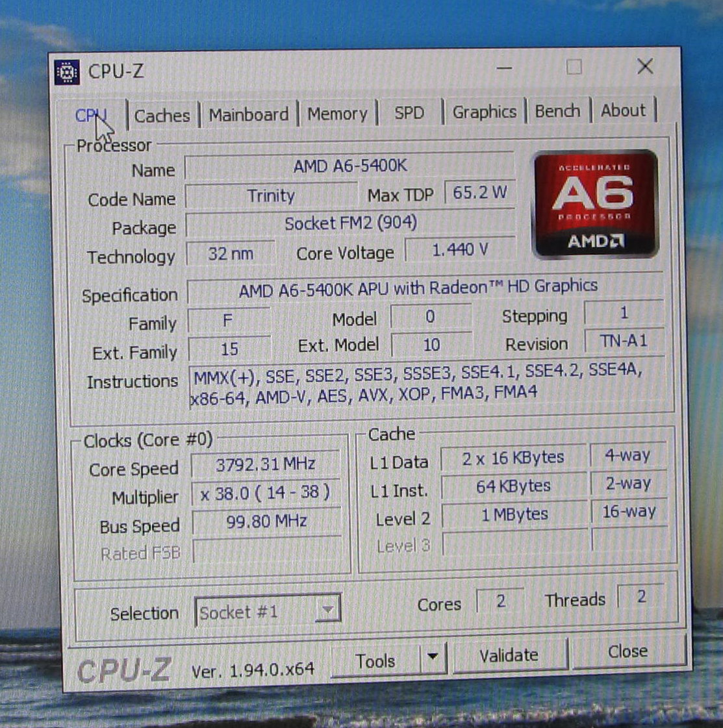Click the Multiplier value x 38.0

[x=266, y=493]
